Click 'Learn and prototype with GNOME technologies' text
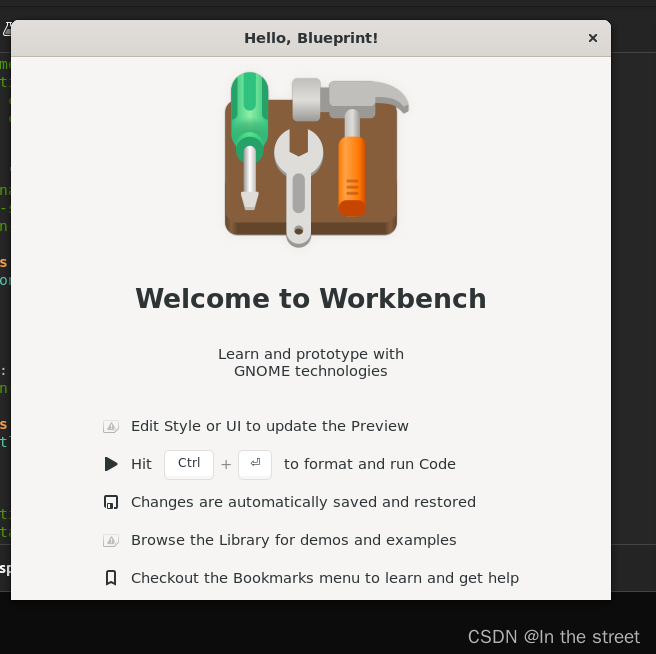656x654 pixels. point(311,362)
